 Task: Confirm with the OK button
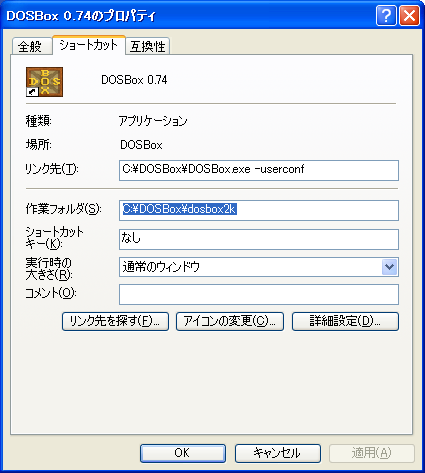coord(183,453)
